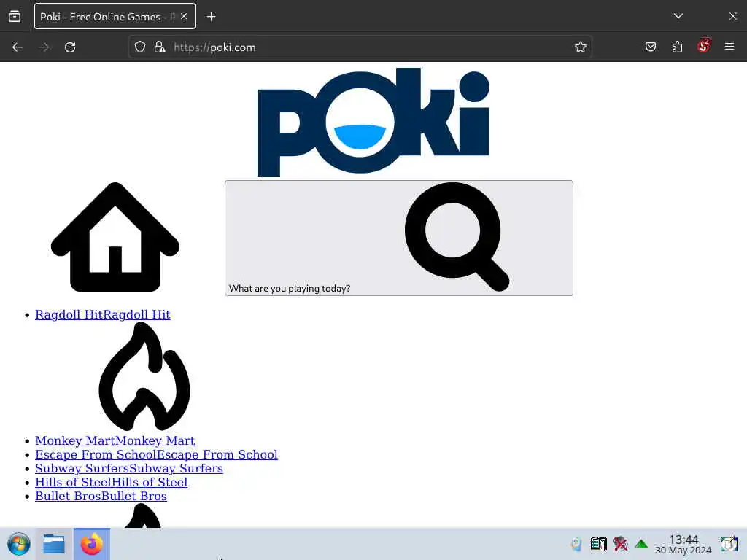Open the Monkey Mart link
The image size is (747, 560).
click(x=115, y=441)
